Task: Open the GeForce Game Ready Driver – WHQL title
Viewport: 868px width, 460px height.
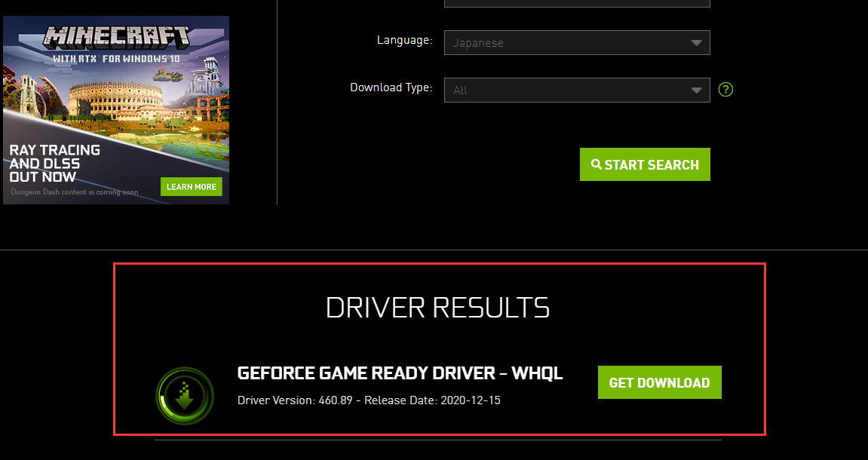Action: click(400, 373)
